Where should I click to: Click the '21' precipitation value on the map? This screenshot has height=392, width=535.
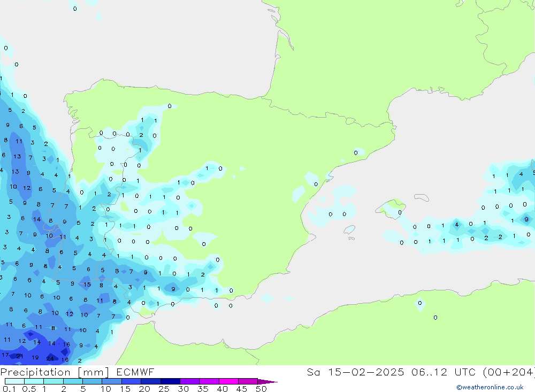click(x=20, y=356)
